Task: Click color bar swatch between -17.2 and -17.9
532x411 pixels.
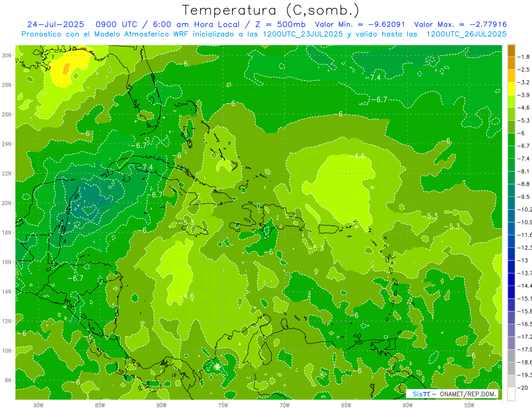Action: click(511, 342)
